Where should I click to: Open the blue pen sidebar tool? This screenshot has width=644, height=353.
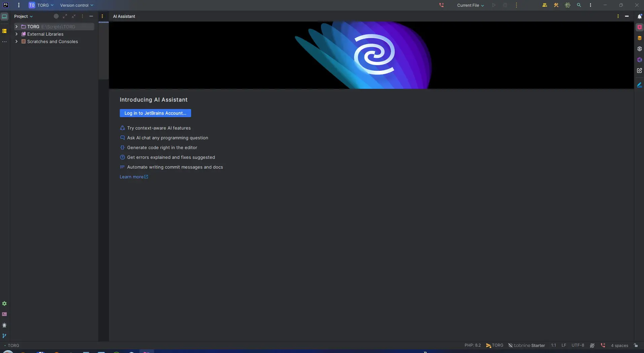coord(640,85)
